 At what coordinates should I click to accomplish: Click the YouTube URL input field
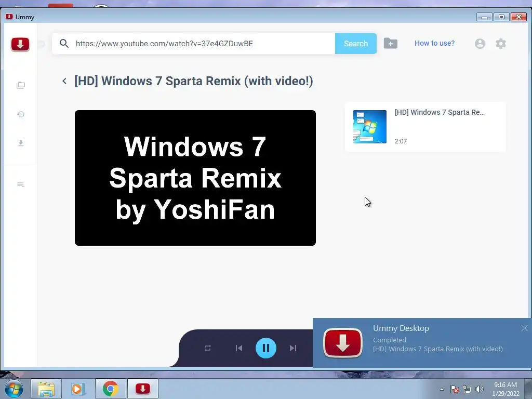point(193,44)
